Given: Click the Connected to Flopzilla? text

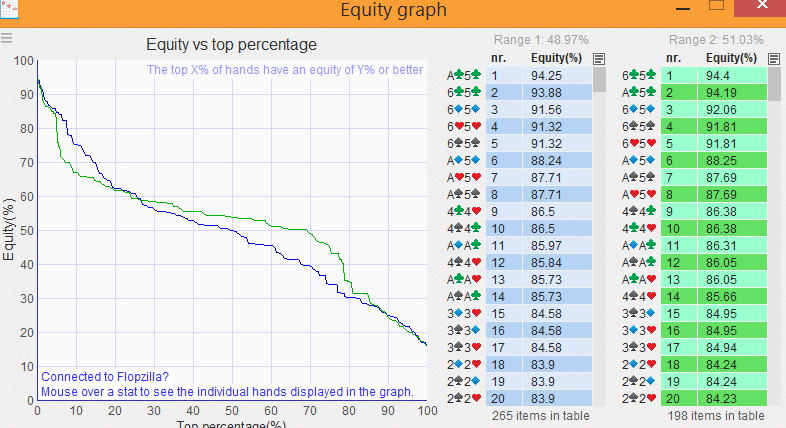Looking at the screenshot, I should (x=105, y=377).
